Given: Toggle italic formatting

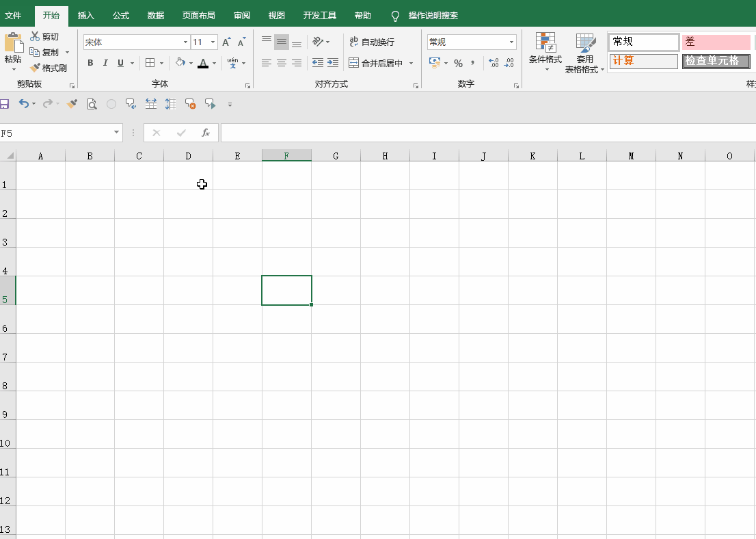Looking at the screenshot, I should 105,63.
